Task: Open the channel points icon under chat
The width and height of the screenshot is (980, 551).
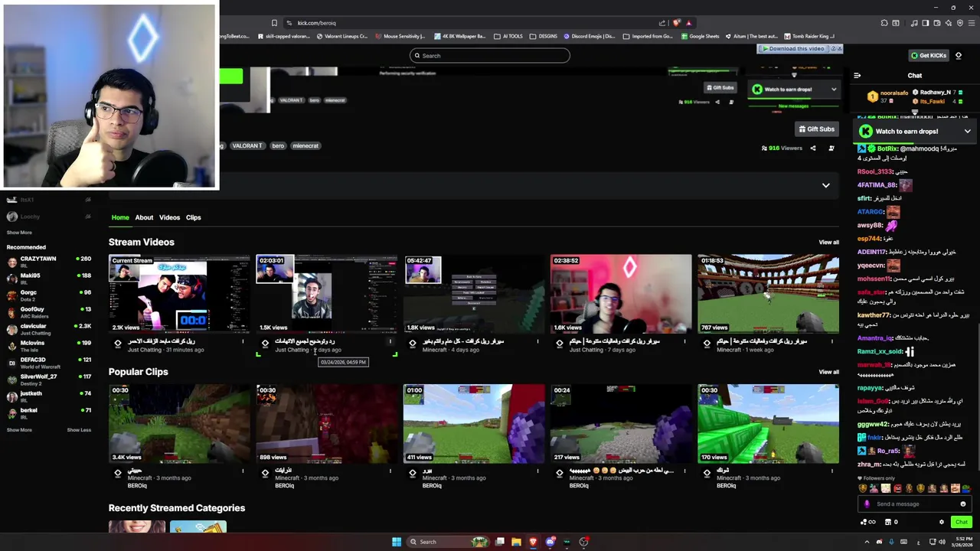Action: tap(867, 523)
